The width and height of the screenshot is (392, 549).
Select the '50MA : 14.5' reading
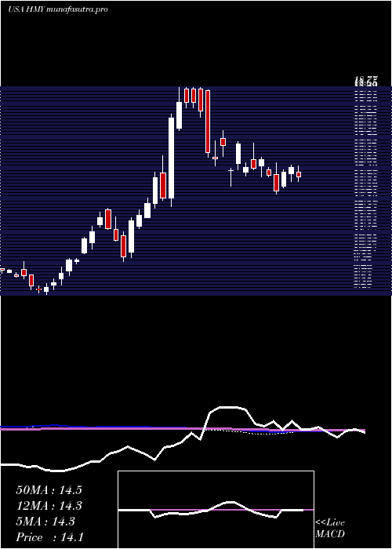tap(49, 490)
